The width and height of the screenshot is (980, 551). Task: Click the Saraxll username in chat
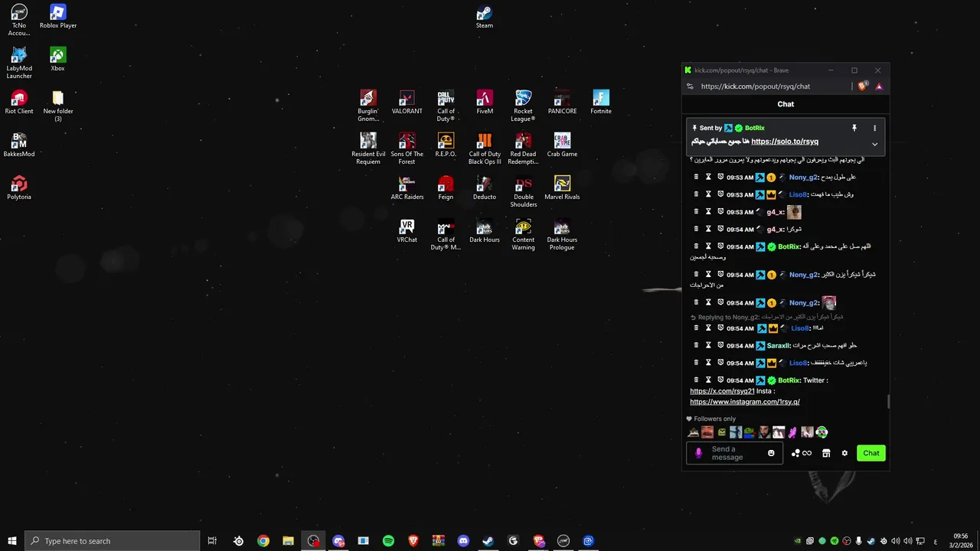[x=778, y=346]
